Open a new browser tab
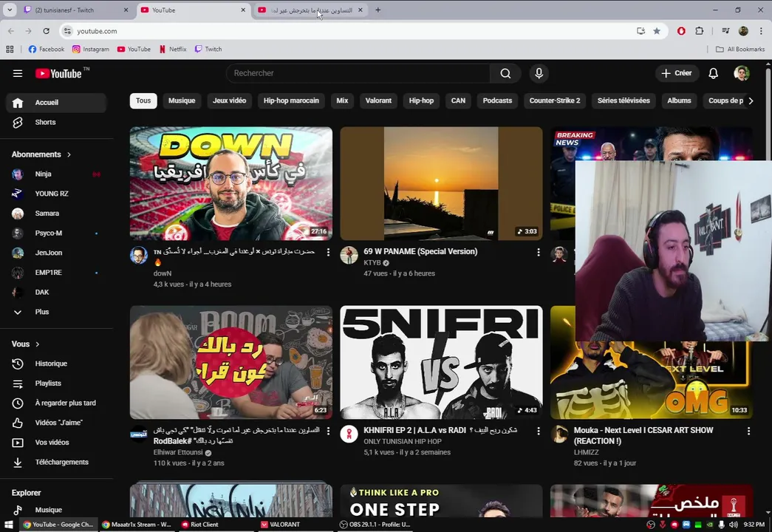Image resolution: width=772 pixels, height=532 pixels. coord(378,10)
